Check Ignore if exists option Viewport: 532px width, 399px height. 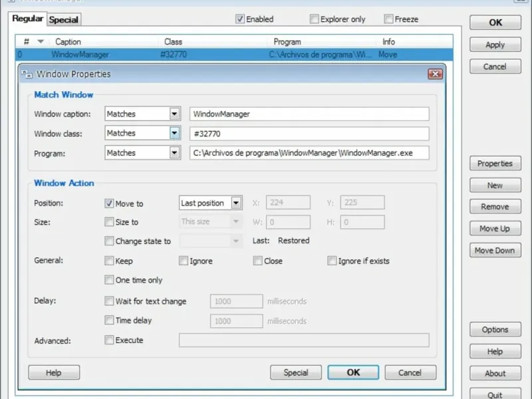pos(332,261)
